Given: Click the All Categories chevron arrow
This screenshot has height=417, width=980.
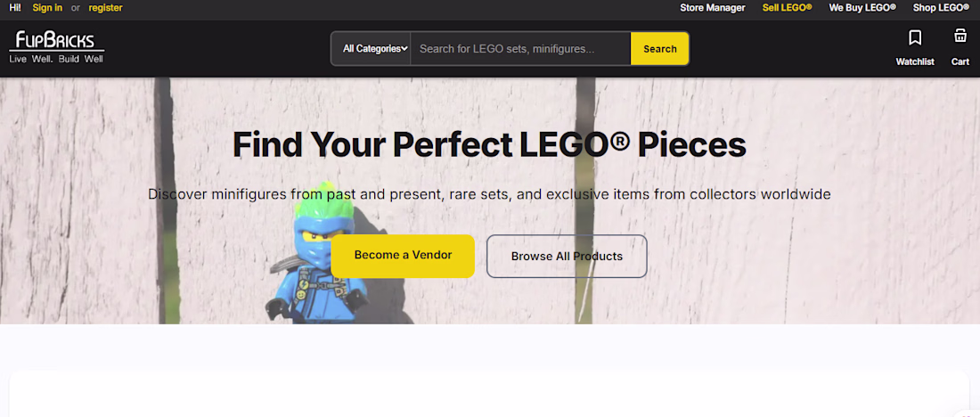Looking at the screenshot, I should pyautogui.click(x=405, y=49).
